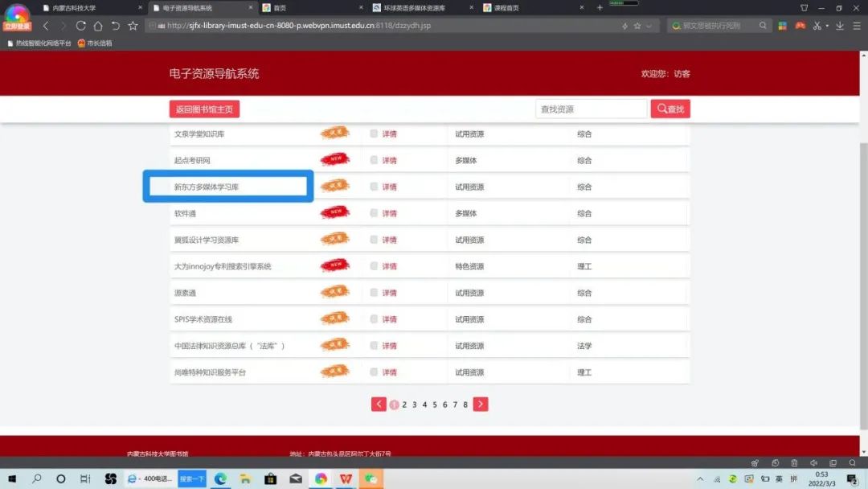This screenshot has height=489, width=868.
Task: Click the 查找资源 search input field
Action: coord(591,109)
